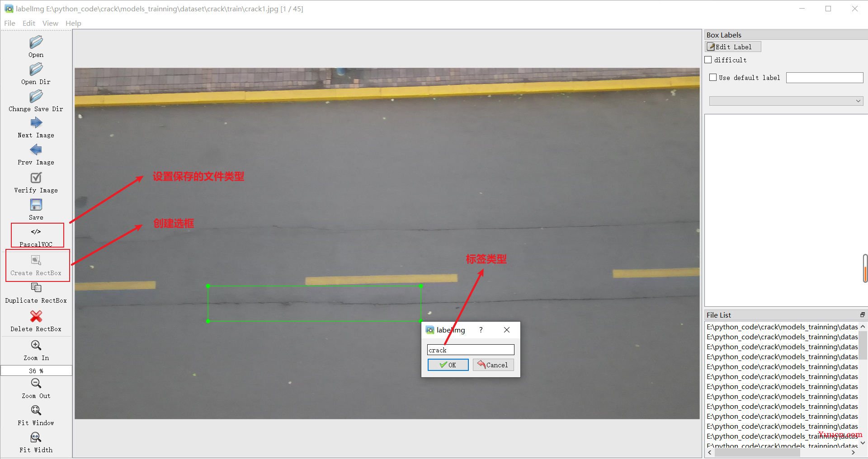Switch save format via PascalVOC icon

pos(36,232)
